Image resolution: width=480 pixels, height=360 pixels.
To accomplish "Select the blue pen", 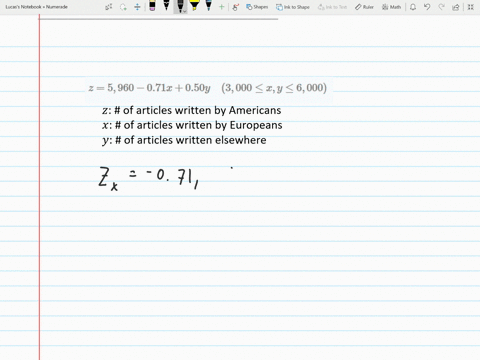I will [209, 6].
